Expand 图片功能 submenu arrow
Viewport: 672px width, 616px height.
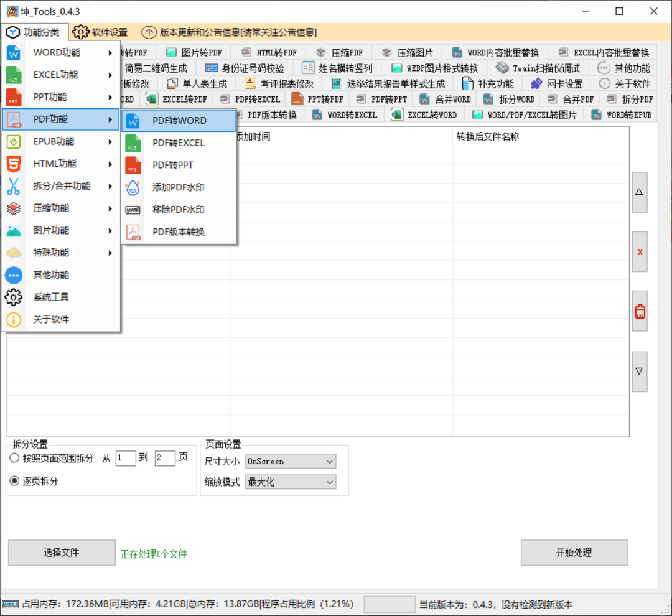pyautogui.click(x=110, y=231)
